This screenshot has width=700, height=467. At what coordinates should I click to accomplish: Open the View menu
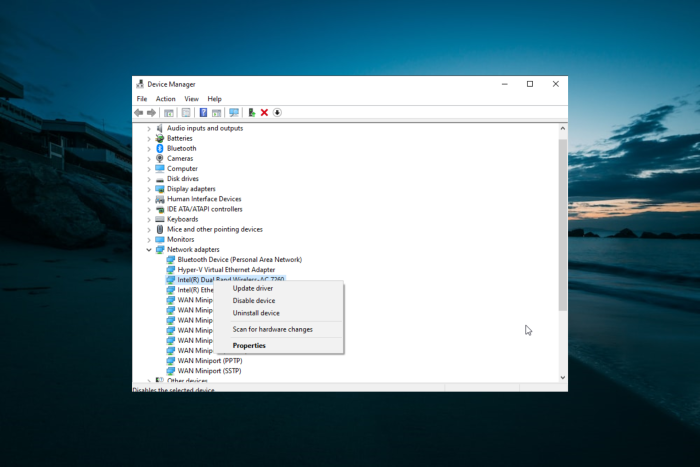[191, 99]
